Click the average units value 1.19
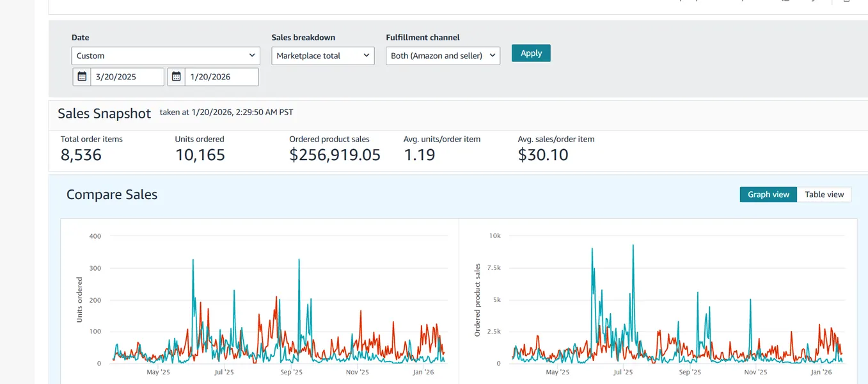Screen dimensions: 868x384 pyautogui.click(x=420, y=155)
